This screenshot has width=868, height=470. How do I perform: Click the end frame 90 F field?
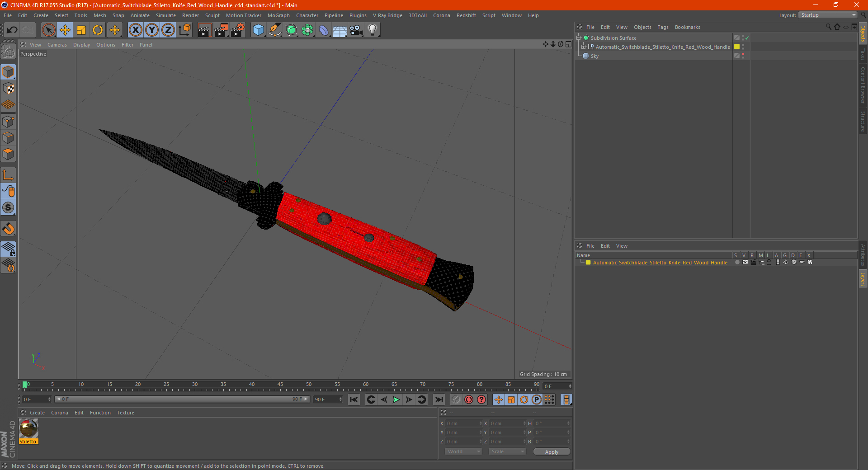pyautogui.click(x=328, y=399)
